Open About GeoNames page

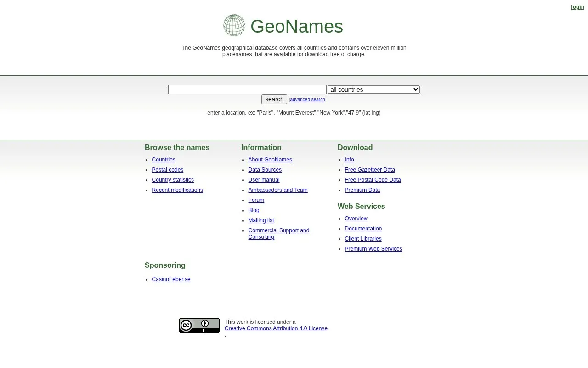(270, 160)
